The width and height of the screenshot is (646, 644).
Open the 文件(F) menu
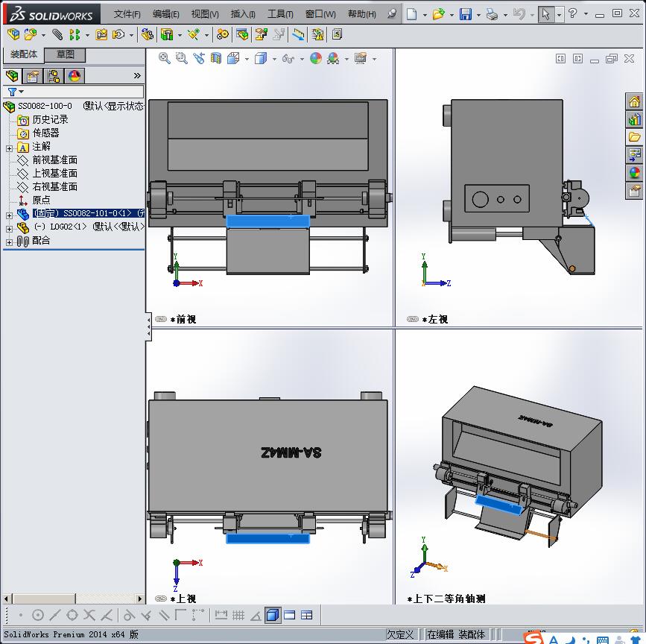point(127,14)
